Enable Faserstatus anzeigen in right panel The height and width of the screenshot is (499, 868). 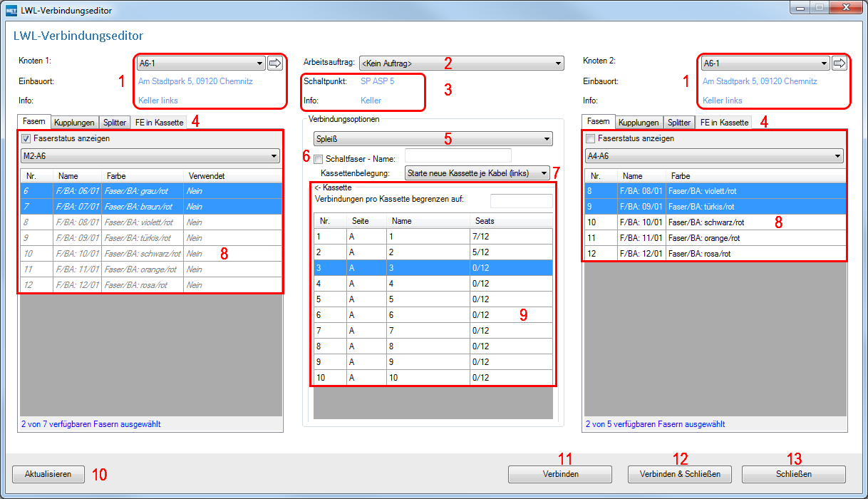tap(590, 138)
